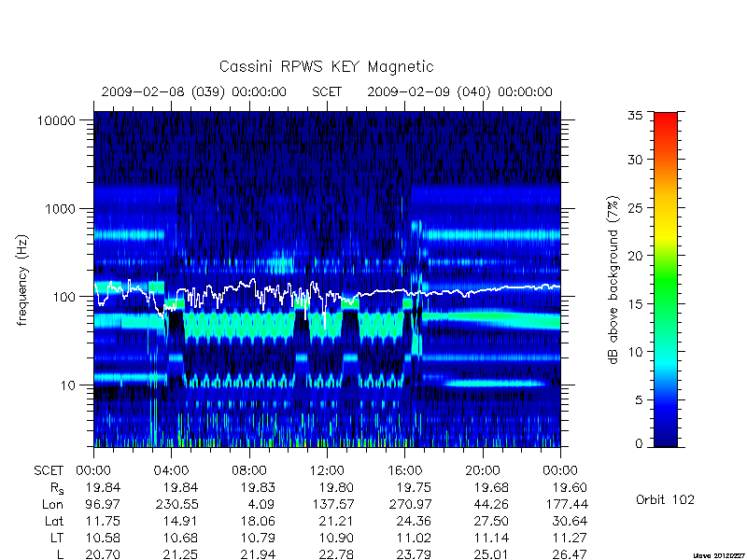Screen dimensions: 747x560
Task: Click the L value "26.47"
Action: click(x=570, y=554)
